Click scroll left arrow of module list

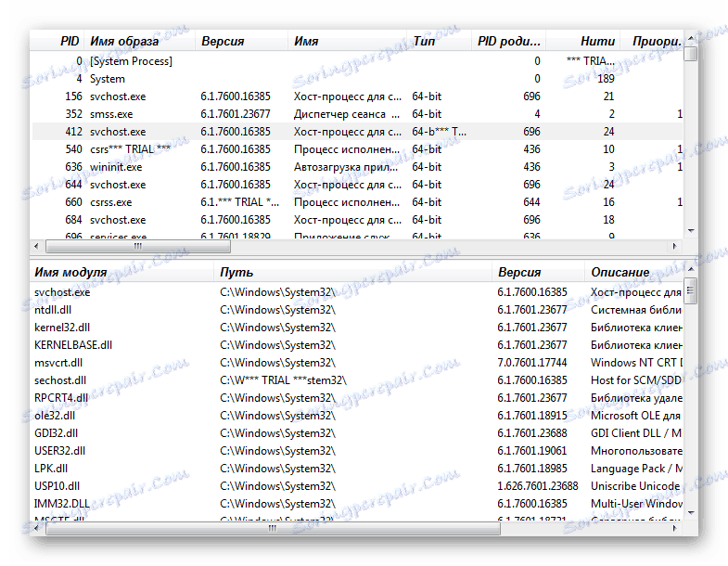coord(37,528)
